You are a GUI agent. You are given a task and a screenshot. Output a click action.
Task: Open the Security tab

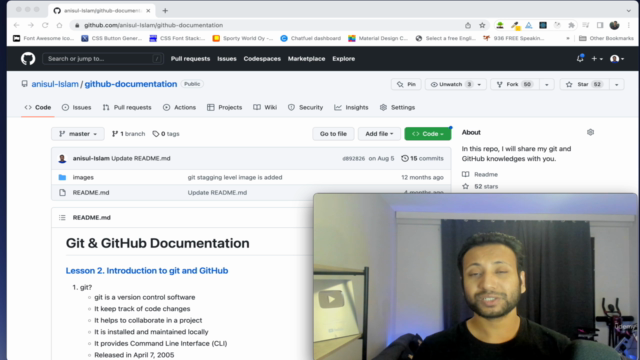tap(305, 107)
